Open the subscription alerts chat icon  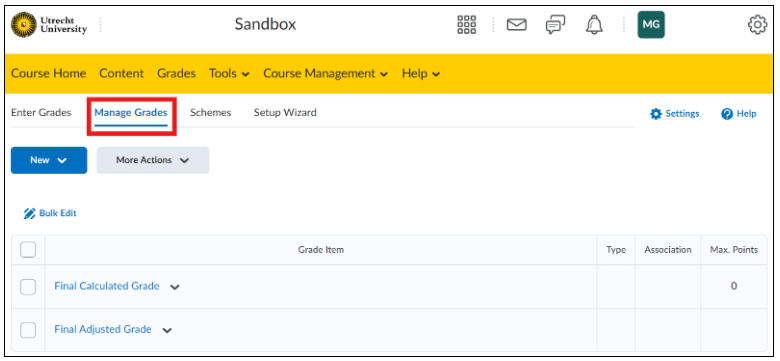tap(555, 25)
